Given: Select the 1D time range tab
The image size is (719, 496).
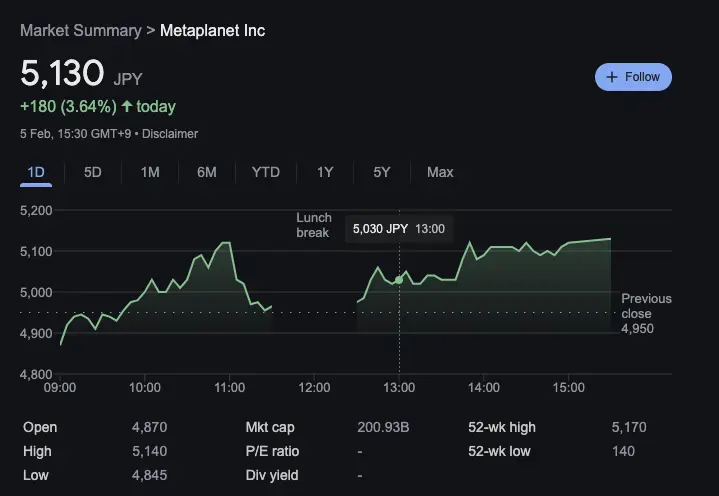Looking at the screenshot, I should click(36, 172).
